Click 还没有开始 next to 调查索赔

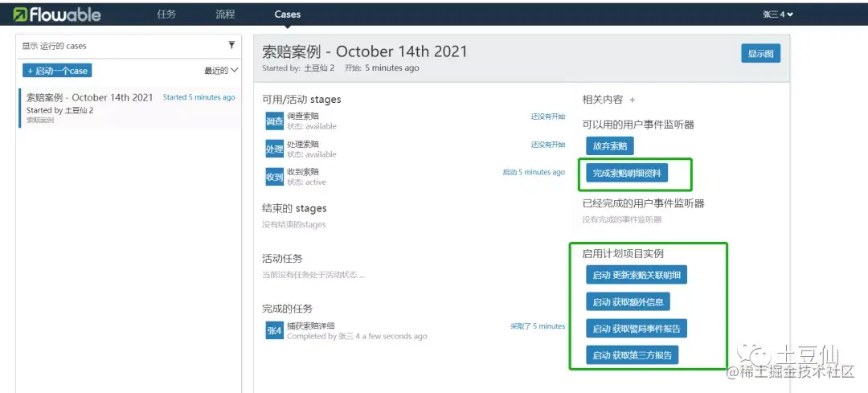click(x=548, y=117)
